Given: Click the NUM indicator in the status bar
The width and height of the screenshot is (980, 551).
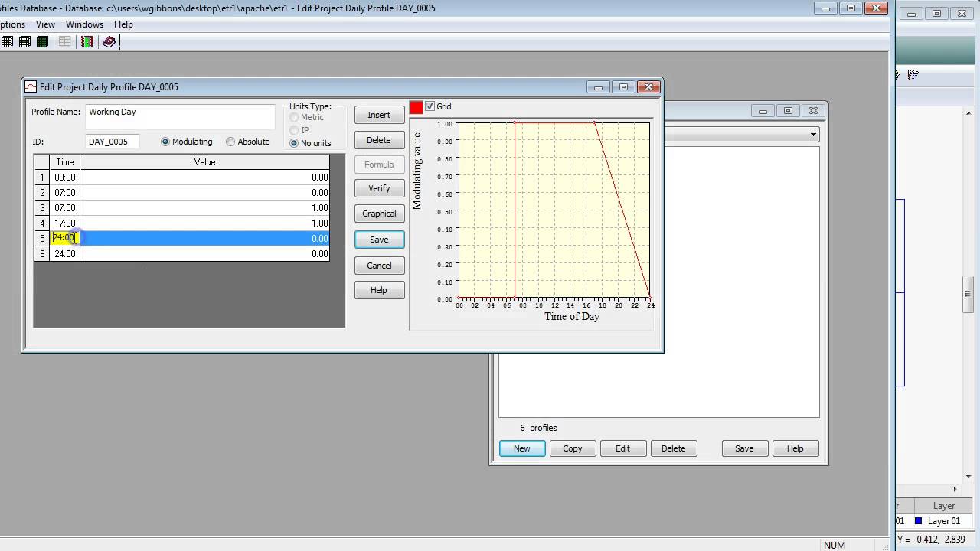Looking at the screenshot, I should point(835,545).
